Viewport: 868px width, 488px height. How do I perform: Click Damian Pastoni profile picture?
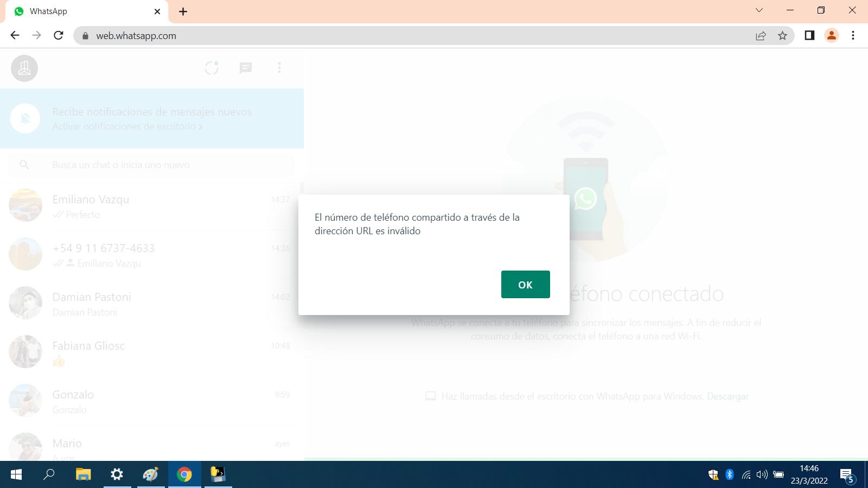[x=25, y=303]
